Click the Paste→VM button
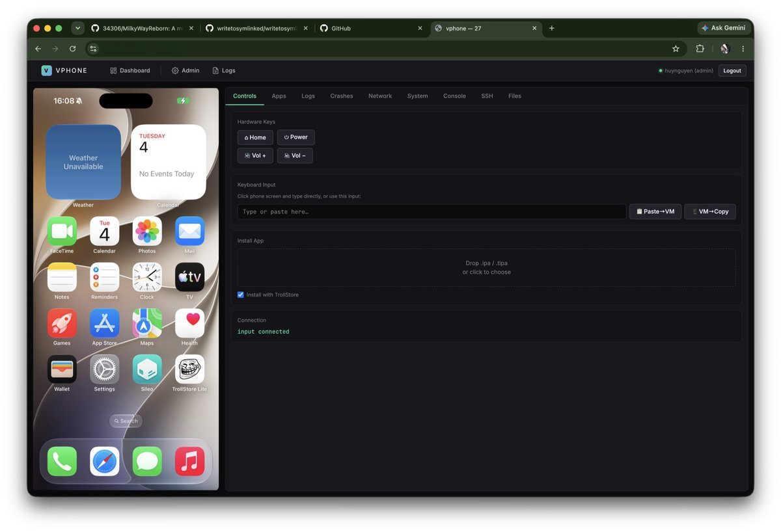Viewport: 781px width, 532px height. 655,211
